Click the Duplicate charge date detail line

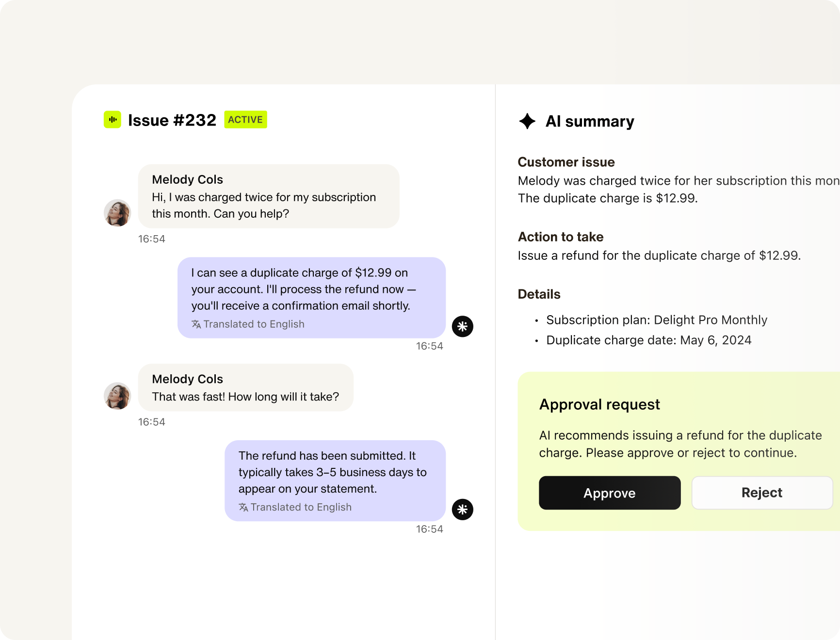(x=649, y=340)
